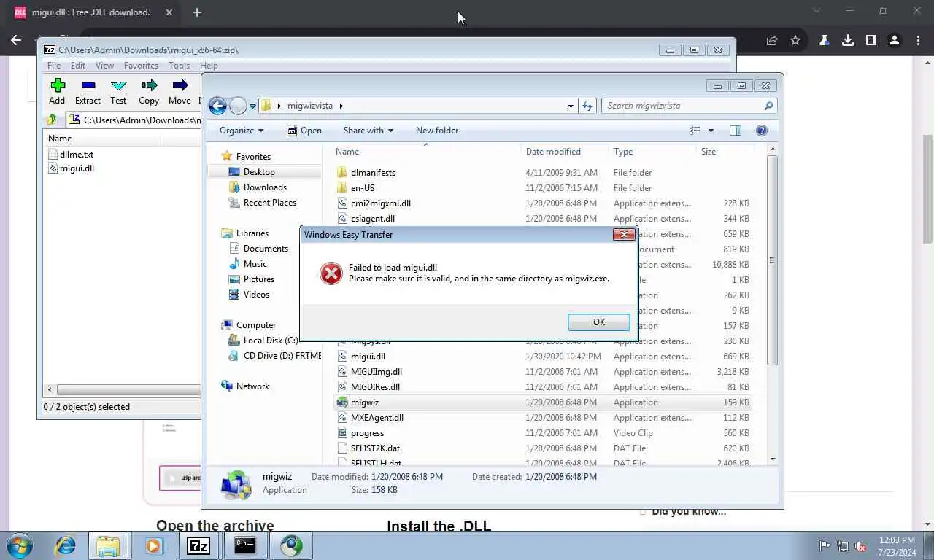Image resolution: width=934 pixels, height=560 pixels.
Task: Select the cmi2migxml.dll file
Action: pos(380,203)
